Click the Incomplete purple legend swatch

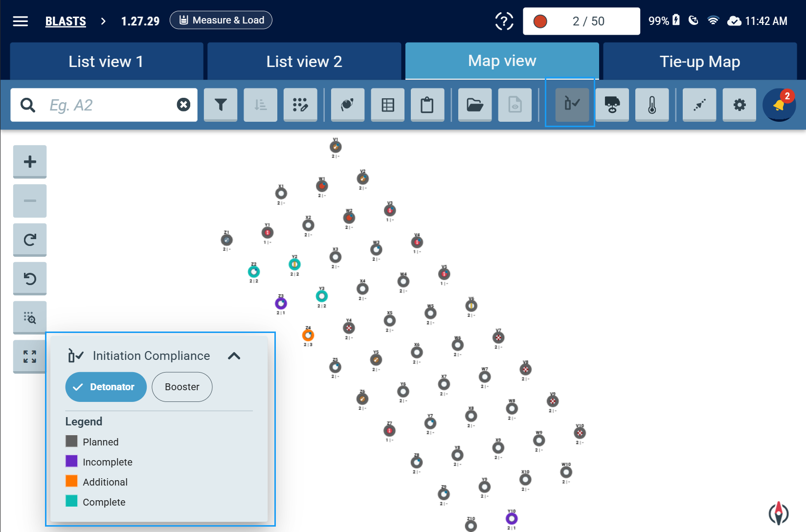pyautogui.click(x=71, y=461)
